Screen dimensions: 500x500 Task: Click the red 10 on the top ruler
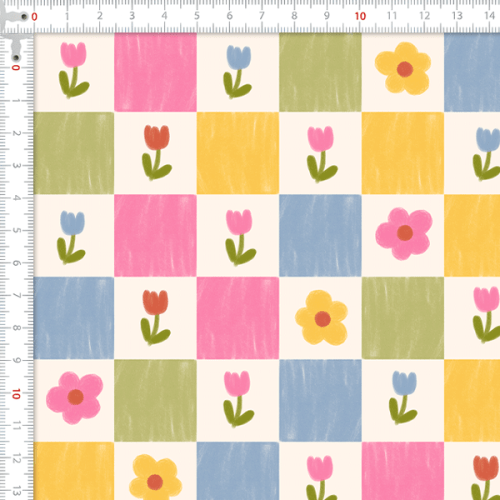coord(360,16)
